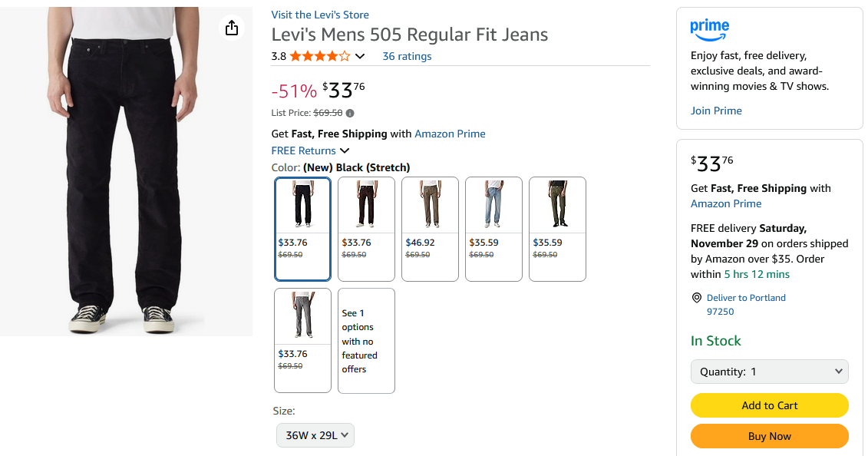Viewport: 868px width, 456px height.
Task: Open the Size dropdown showing 36W x 29L
Action: coord(315,435)
